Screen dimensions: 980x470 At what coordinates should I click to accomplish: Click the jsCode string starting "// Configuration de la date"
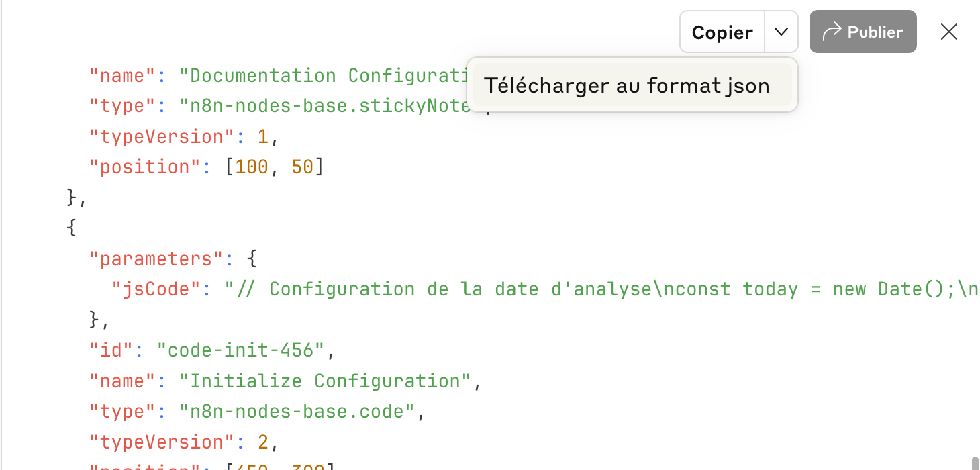point(601,289)
